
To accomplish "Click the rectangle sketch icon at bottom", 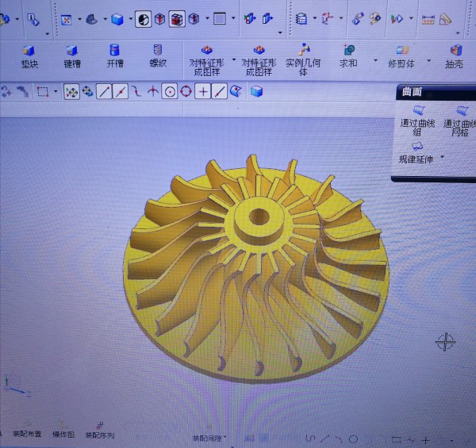I will click(396, 438).
